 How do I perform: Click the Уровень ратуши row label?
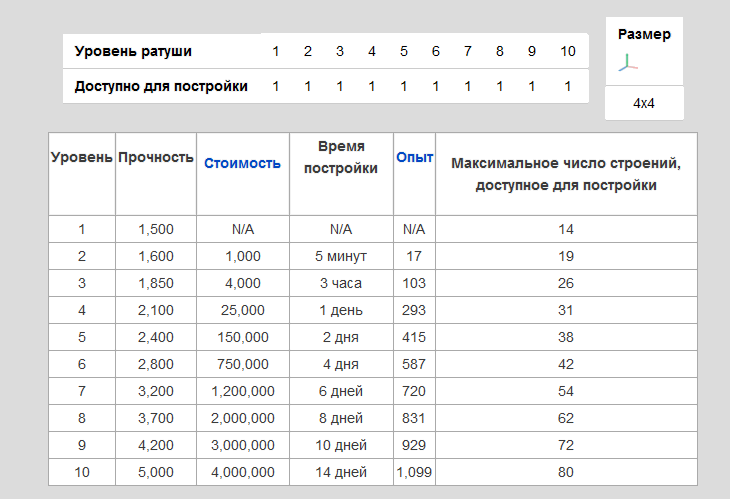[133, 51]
